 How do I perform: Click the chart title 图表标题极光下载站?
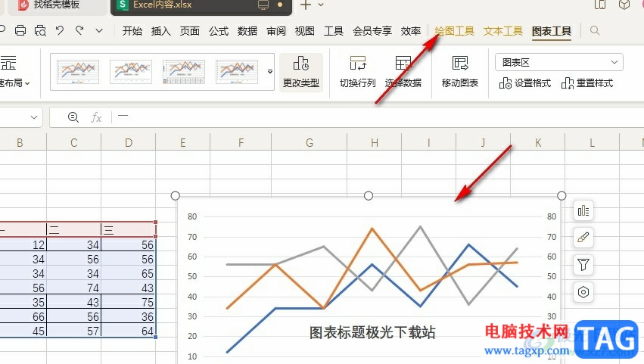click(372, 332)
